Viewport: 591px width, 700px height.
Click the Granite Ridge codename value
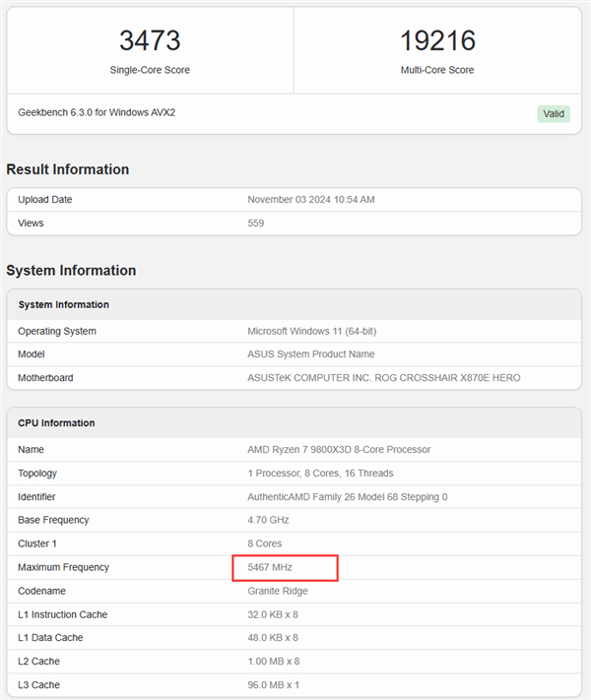pos(278,592)
